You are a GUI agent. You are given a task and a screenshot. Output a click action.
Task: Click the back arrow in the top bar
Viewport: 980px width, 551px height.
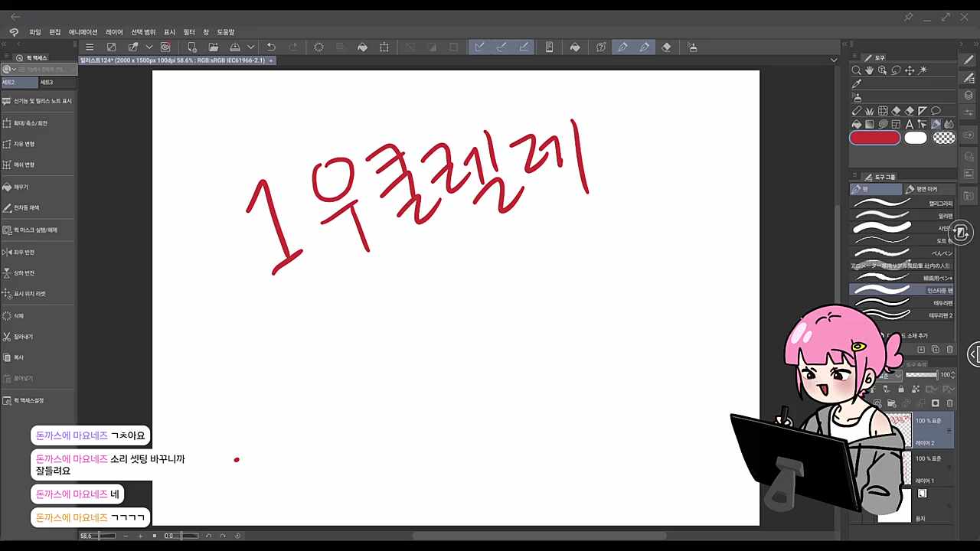click(15, 17)
